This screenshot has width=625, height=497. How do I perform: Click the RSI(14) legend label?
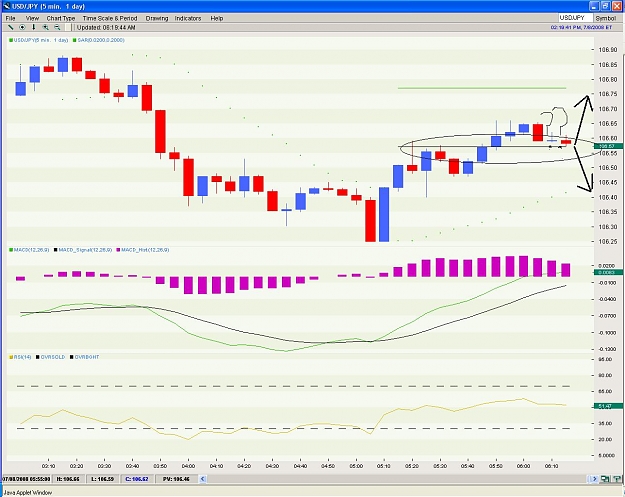22,357
